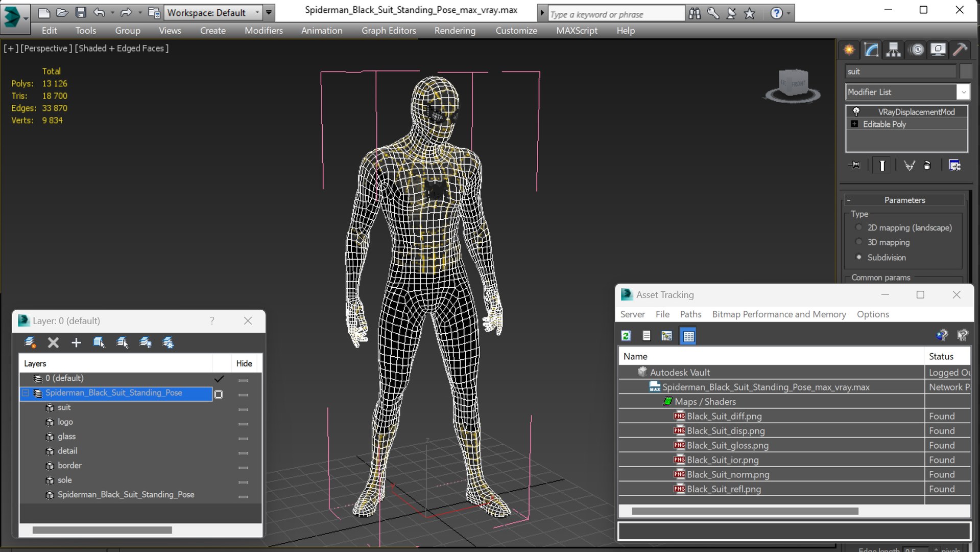Set 0 (default) layer as current
Viewport: 980px width, 552px height.
pyautogui.click(x=219, y=379)
